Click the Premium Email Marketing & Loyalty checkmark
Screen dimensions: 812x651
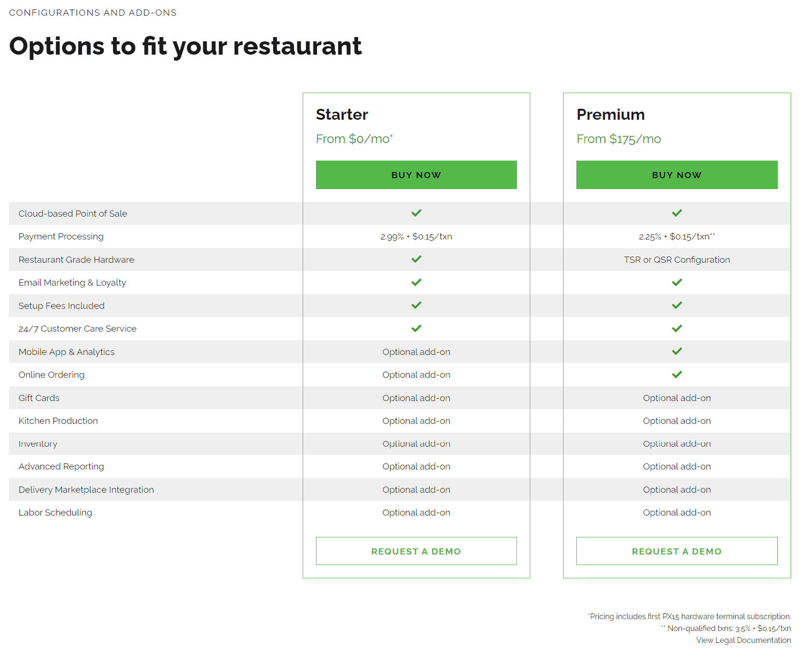click(677, 282)
